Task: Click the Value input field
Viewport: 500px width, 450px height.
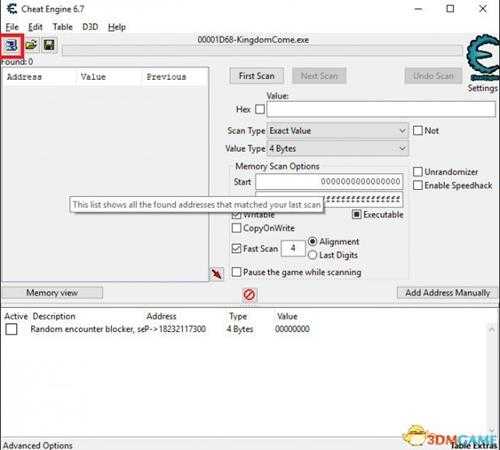Action: [x=381, y=109]
